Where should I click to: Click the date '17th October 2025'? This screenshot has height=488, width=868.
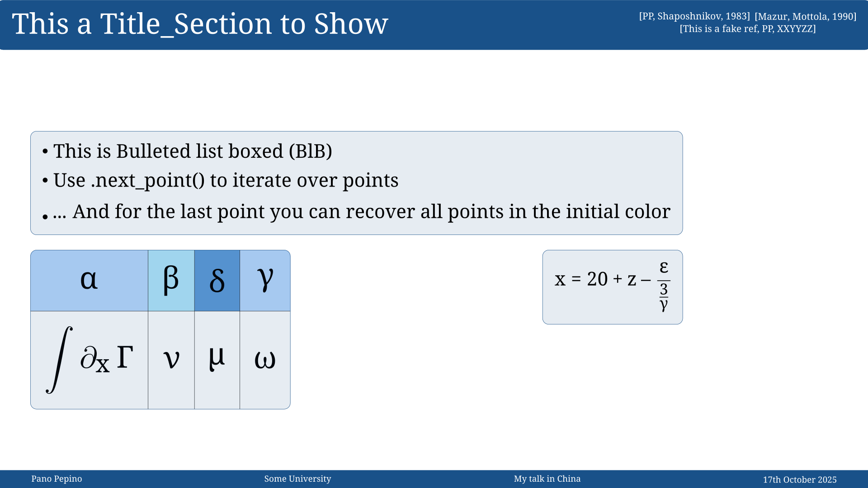click(x=799, y=480)
